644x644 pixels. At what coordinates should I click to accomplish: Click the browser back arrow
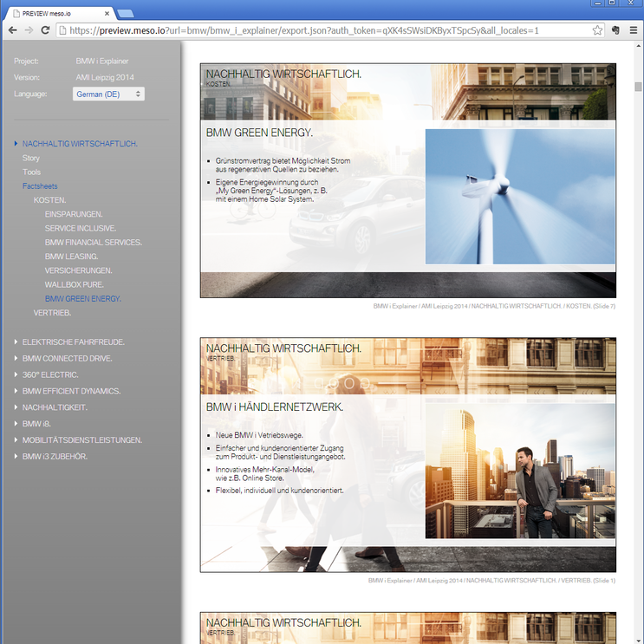tap(12, 29)
